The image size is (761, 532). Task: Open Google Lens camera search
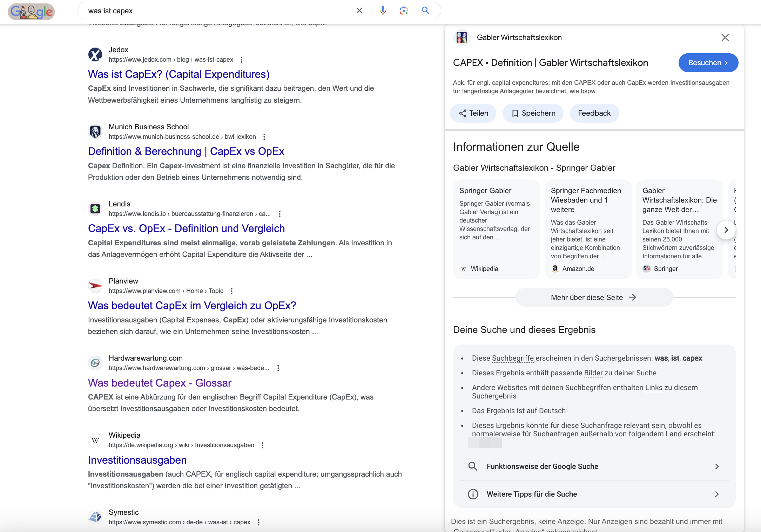click(x=404, y=11)
